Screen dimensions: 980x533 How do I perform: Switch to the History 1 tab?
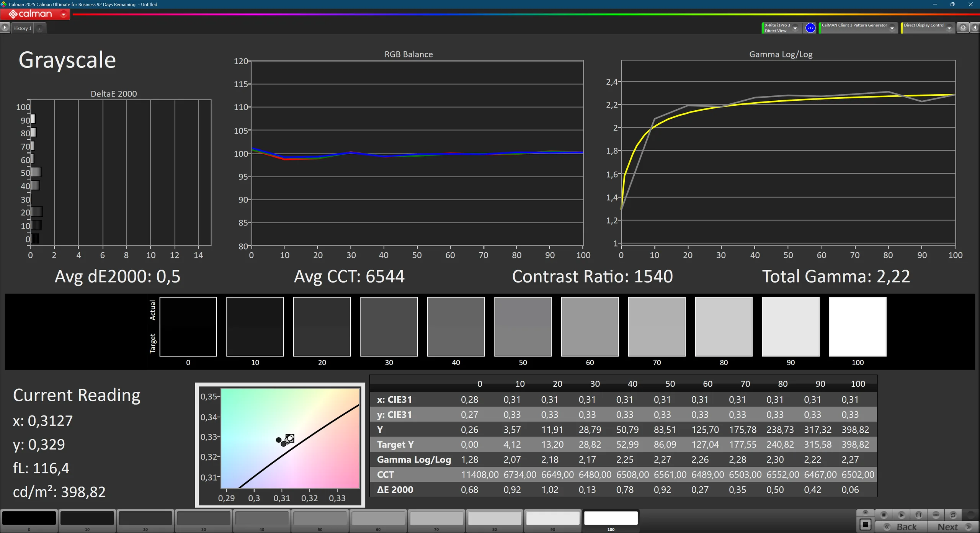[x=22, y=28]
